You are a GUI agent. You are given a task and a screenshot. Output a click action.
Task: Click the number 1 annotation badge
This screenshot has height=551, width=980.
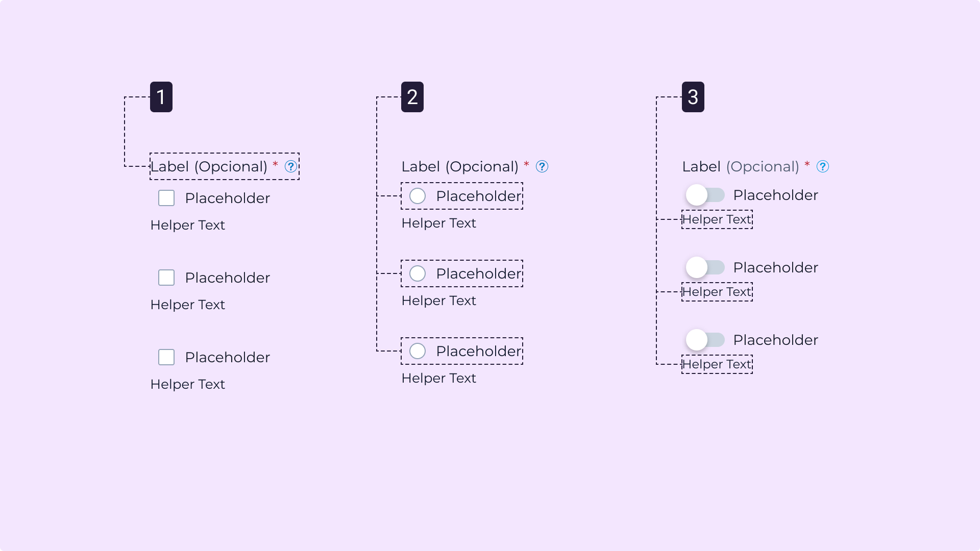[161, 97]
